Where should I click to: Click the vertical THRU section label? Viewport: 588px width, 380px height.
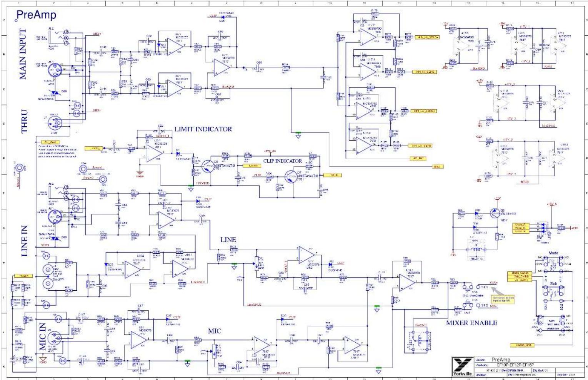click(24, 121)
